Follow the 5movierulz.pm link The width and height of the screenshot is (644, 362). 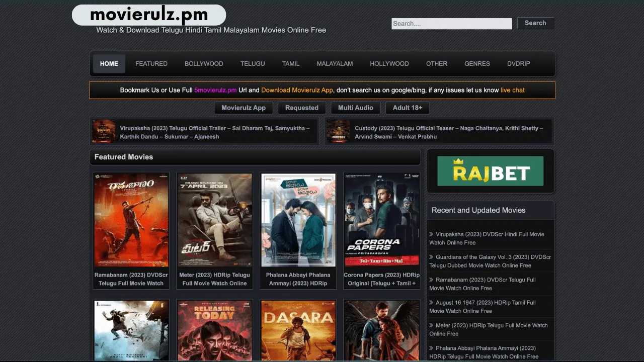tap(215, 90)
